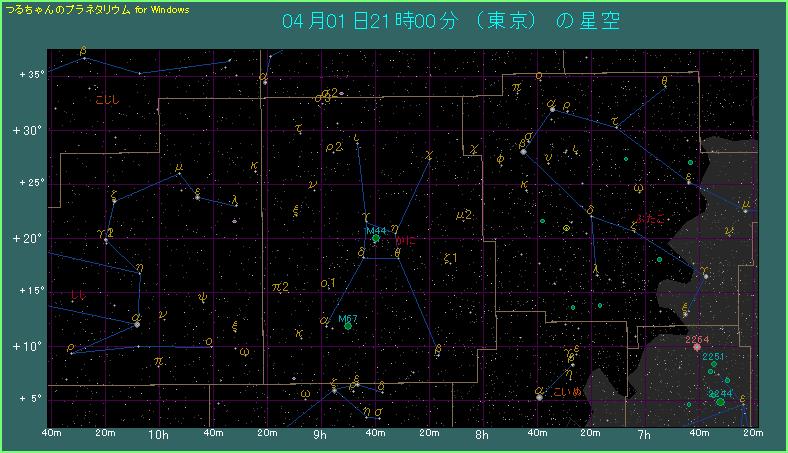This screenshot has width=788, height=453.
Task: Click the かに constellation name
Action: 405,241
